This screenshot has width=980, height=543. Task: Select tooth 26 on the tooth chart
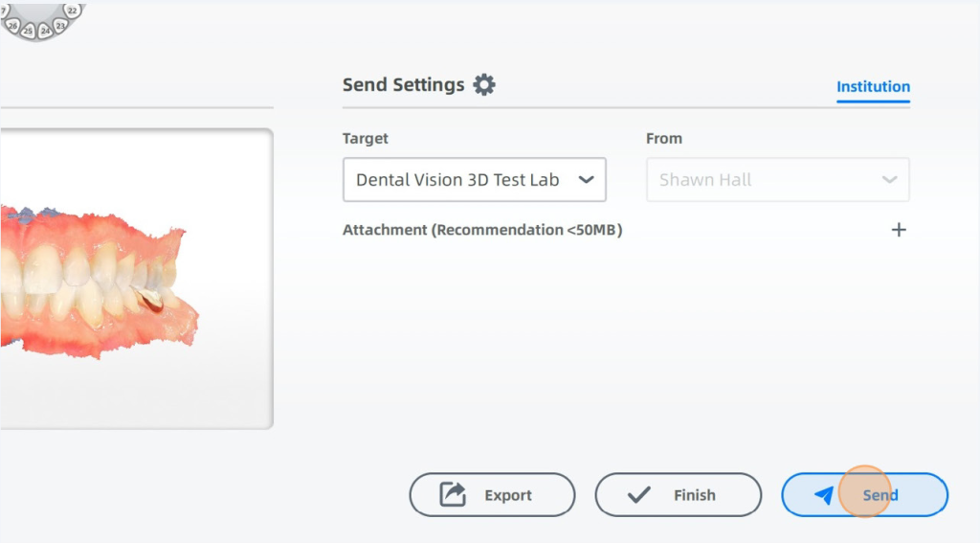[x=13, y=26]
